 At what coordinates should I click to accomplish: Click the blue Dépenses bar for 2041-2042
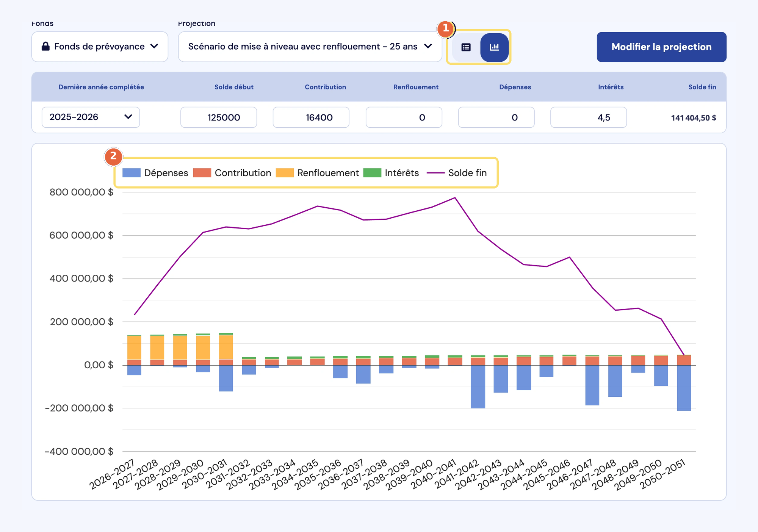point(478,386)
